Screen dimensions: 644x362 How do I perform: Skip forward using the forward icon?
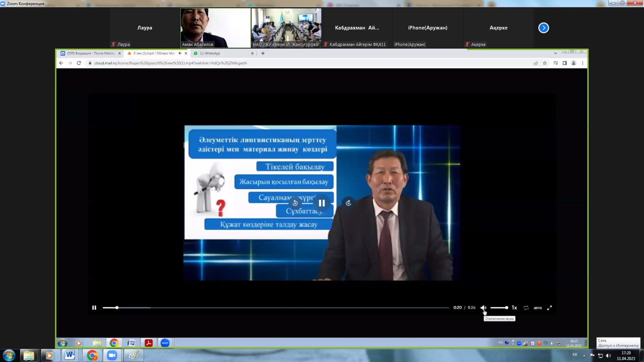click(348, 203)
